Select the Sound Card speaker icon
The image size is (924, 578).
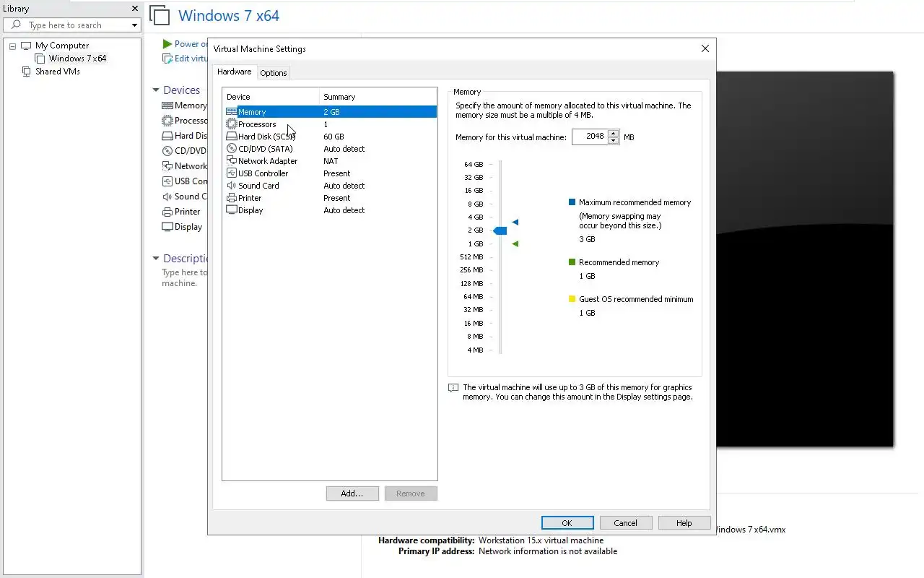coord(231,186)
